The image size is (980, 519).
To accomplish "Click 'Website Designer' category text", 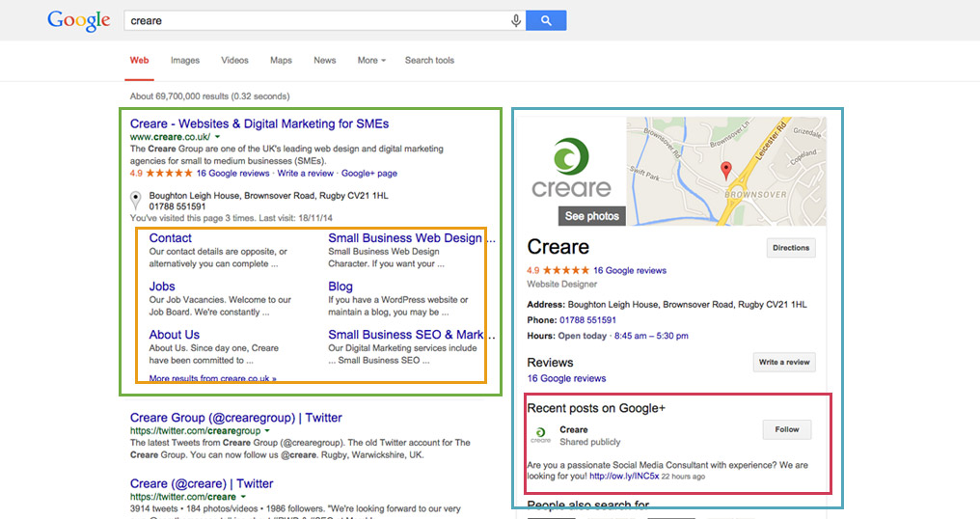I will (562, 284).
